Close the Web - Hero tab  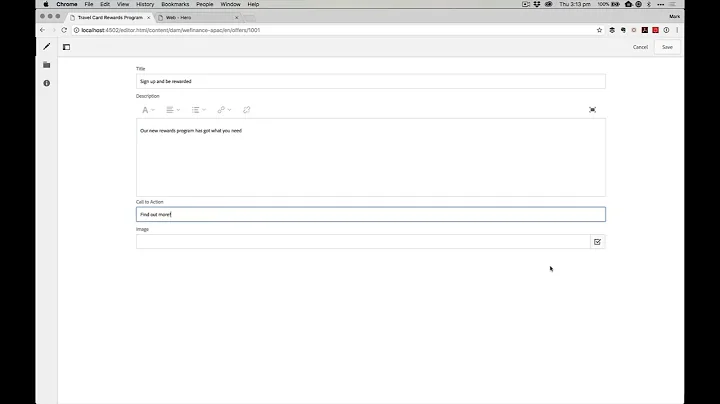237,17
